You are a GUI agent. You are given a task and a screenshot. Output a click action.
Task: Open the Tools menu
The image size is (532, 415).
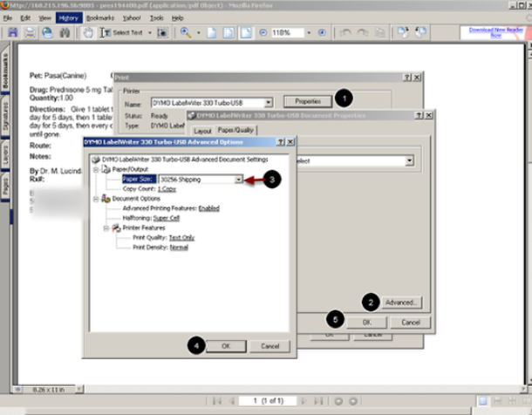156,18
